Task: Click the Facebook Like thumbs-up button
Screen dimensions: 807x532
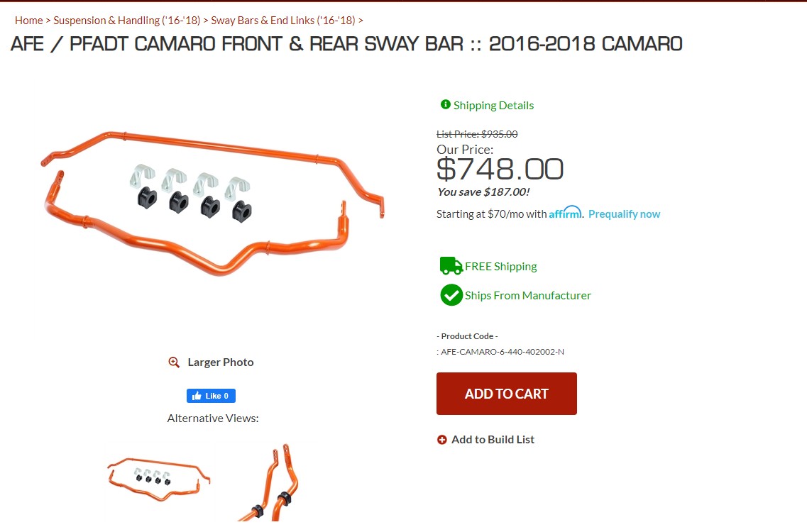Action: (x=211, y=396)
